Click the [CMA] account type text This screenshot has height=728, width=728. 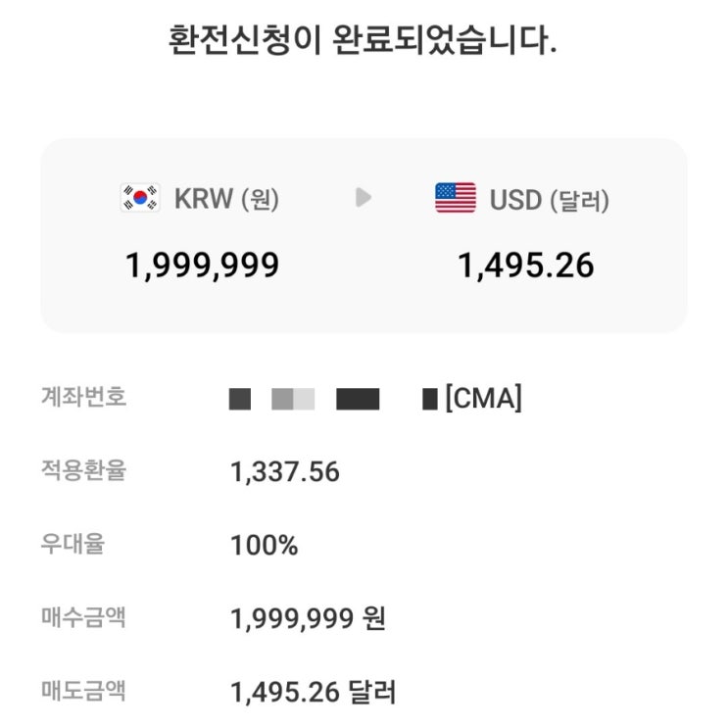[483, 399]
